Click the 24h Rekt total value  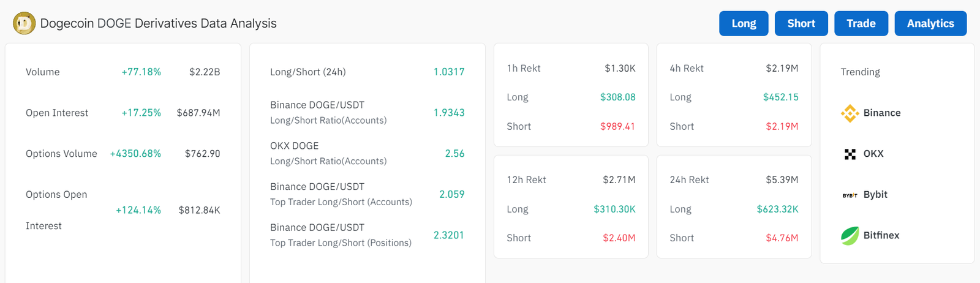coord(782,180)
